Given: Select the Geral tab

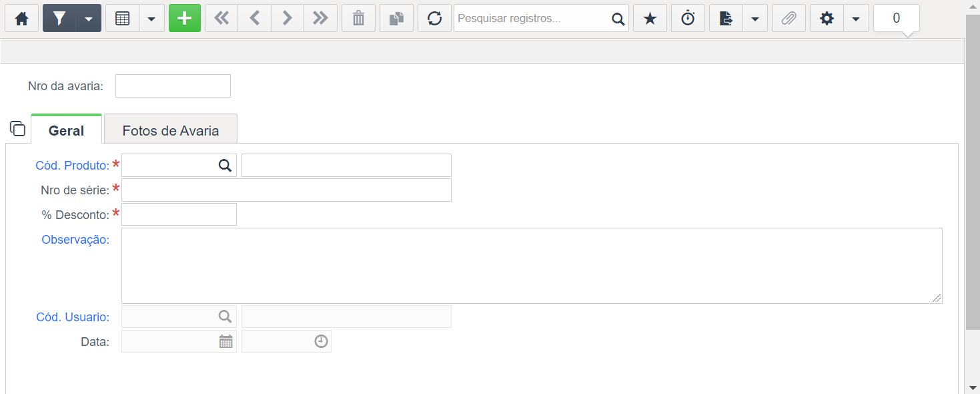Looking at the screenshot, I should click(66, 130).
